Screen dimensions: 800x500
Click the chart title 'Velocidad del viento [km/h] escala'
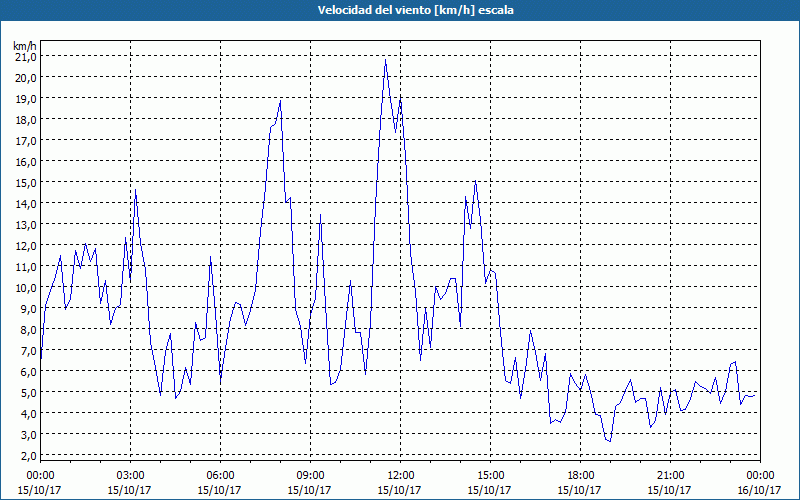415,10
